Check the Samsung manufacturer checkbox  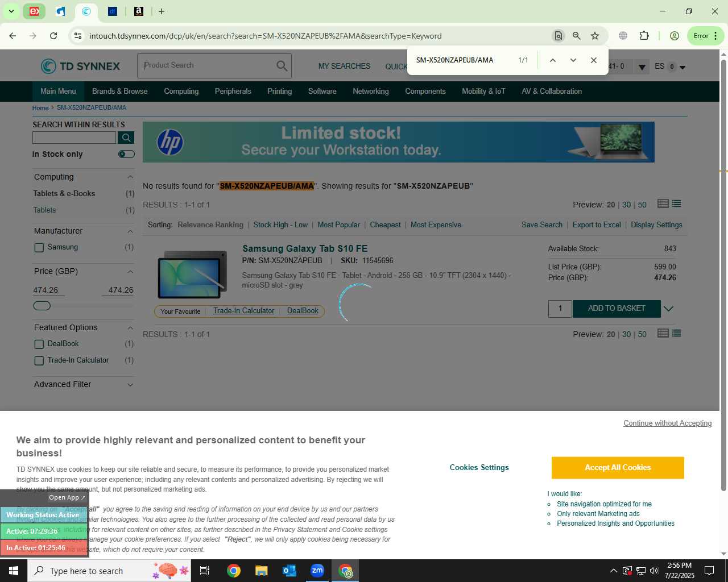click(39, 247)
